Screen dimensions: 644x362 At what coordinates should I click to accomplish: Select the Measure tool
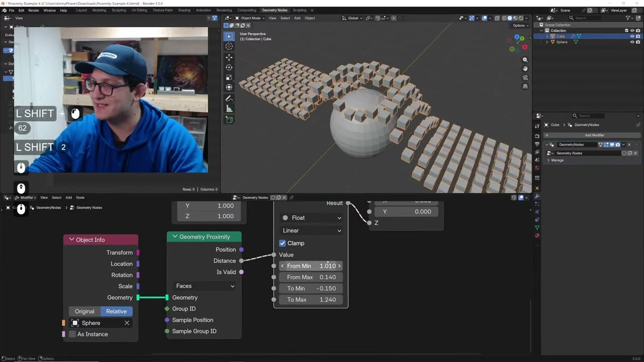coord(229,109)
